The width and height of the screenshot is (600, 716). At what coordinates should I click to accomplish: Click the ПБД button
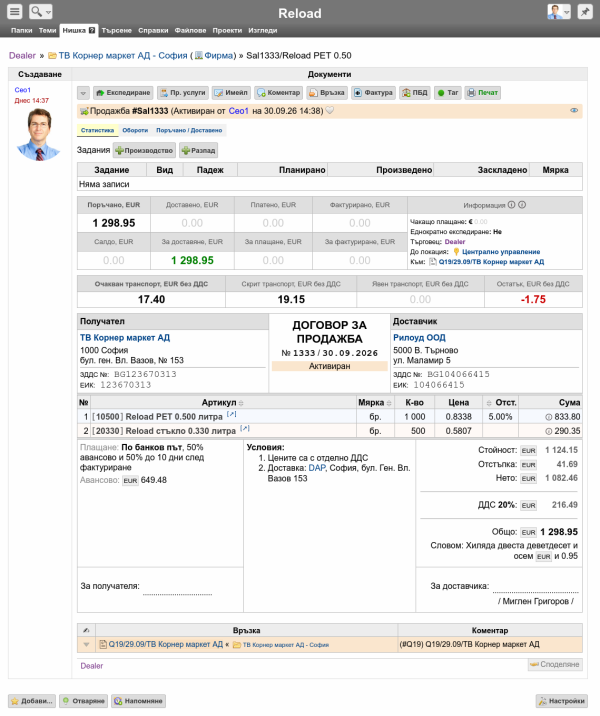415,93
